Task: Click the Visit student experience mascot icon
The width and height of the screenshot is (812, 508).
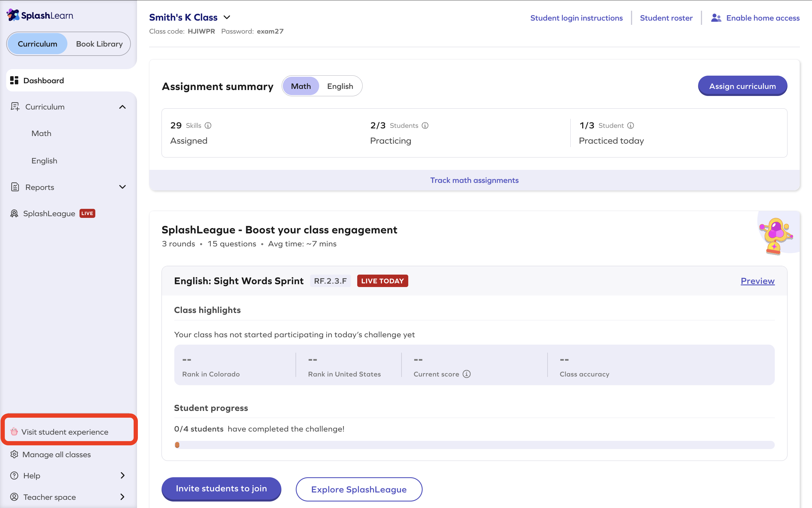Action: coord(14,432)
